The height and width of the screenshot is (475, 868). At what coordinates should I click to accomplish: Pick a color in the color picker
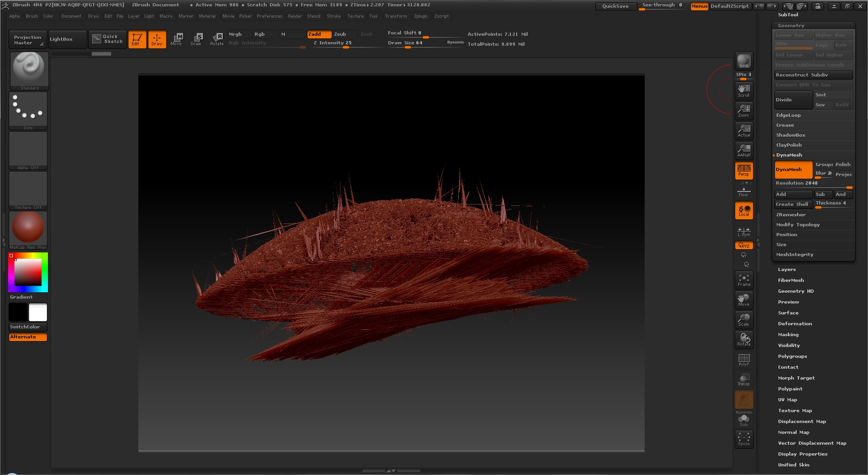pyautogui.click(x=28, y=272)
